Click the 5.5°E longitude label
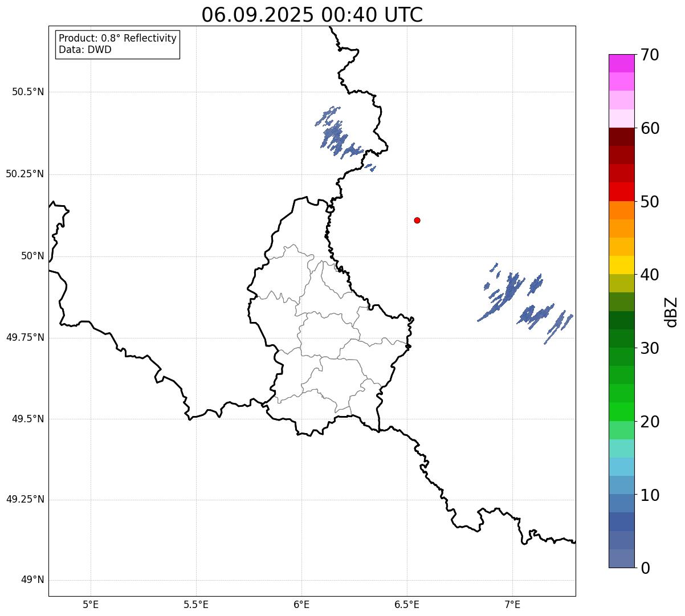 click(x=196, y=605)
